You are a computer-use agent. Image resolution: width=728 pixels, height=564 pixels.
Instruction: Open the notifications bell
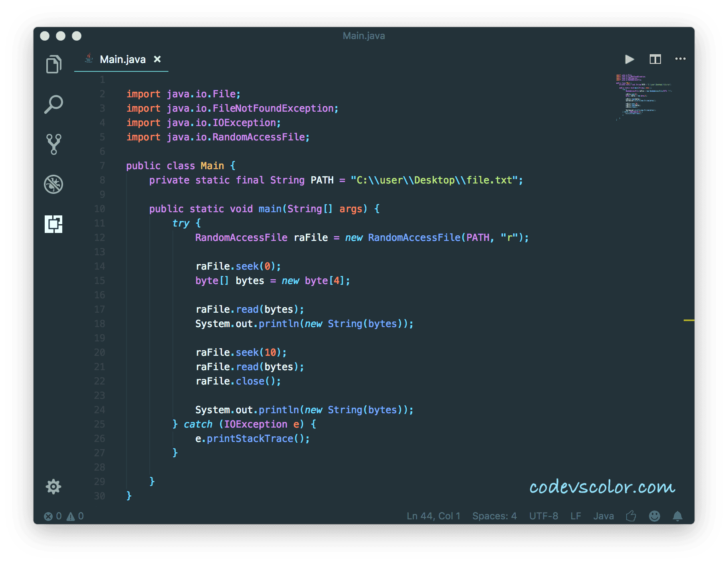pyautogui.click(x=677, y=516)
